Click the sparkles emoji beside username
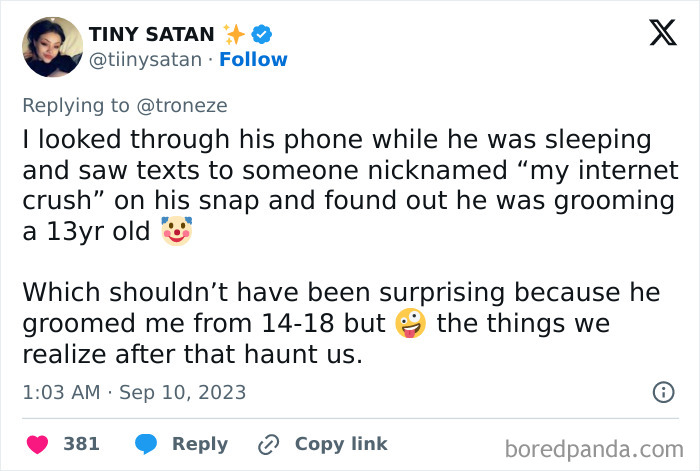Screen dimensions: 700x471 tap(234, 34)
